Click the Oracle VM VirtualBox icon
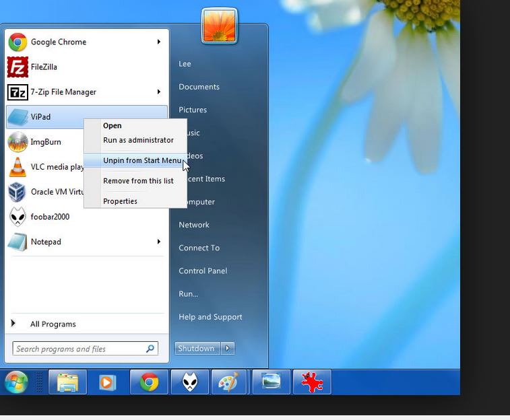This screenshot has width=510, height=420. 18,192
